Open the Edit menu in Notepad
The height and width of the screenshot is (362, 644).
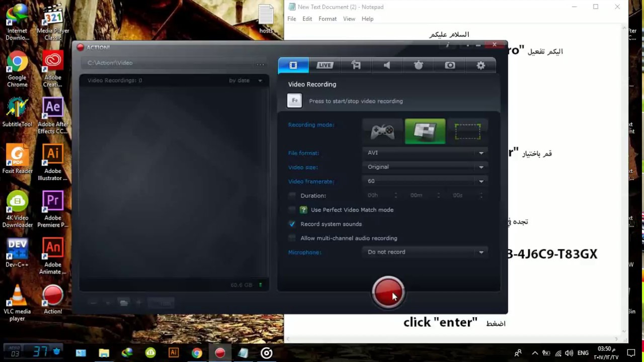coord(307,19)
